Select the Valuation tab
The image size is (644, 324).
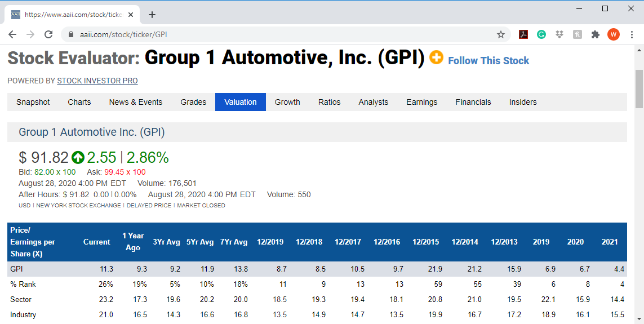tap(240, 102)
